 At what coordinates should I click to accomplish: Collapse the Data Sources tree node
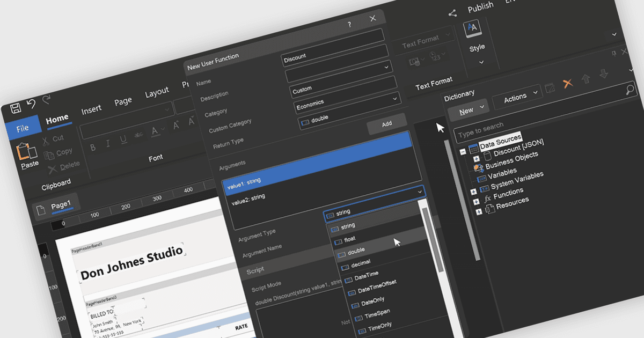click(x=463, y=152)
